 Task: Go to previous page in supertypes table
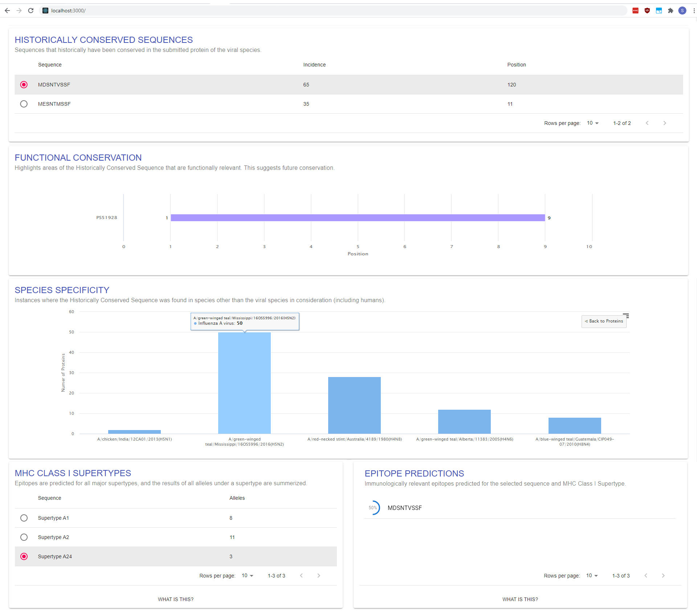pyautogui.click(x=301, y=576)
